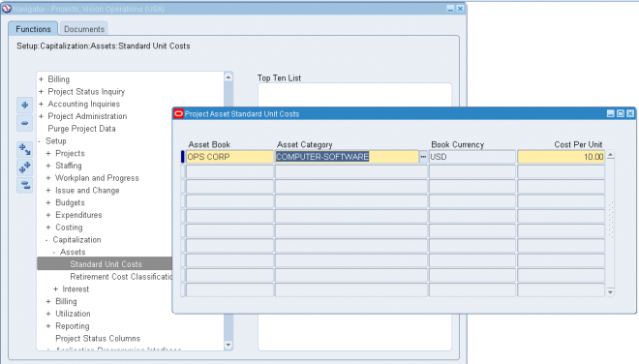639x364 pixels.
Task: Click the unit costs table scroll down arrow
Action: [x=610, y=291]
